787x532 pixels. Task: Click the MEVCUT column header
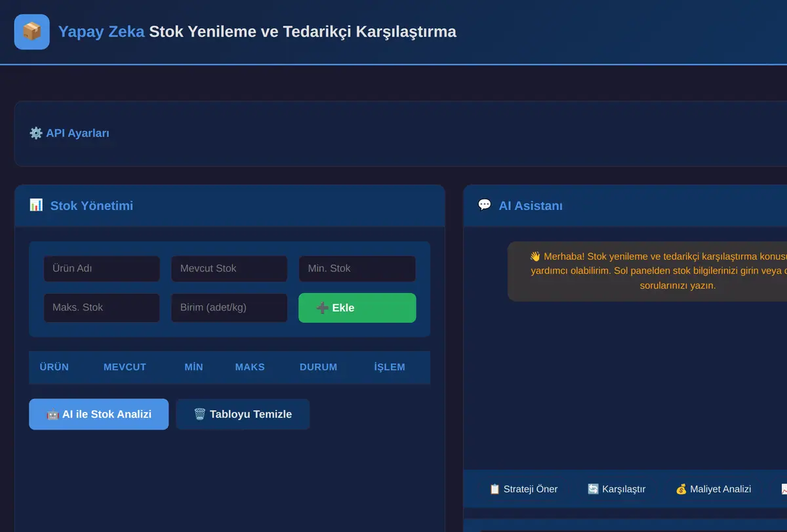click(125, 367)
